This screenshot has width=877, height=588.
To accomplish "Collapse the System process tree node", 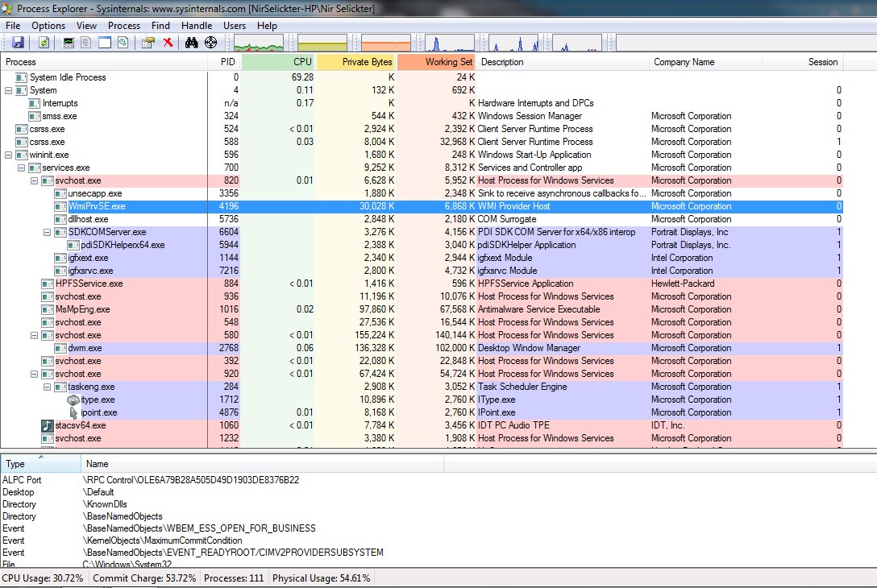I will (8, 90).
